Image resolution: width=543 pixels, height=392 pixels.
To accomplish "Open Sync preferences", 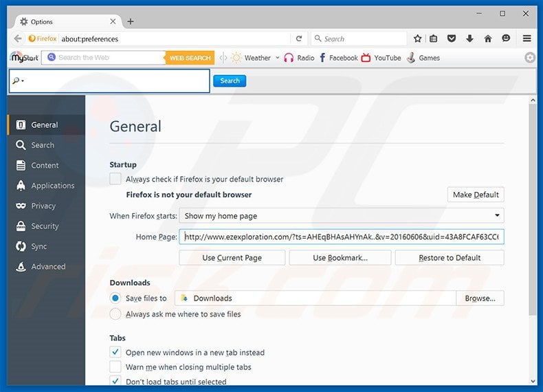I will pyautogui.click(x=46, y=246).
